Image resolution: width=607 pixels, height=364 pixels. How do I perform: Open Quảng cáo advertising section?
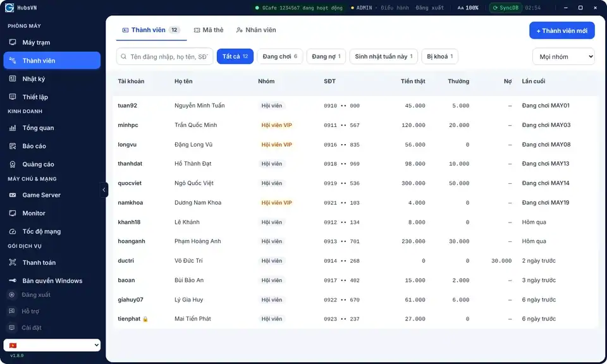[x=52, y=164]
